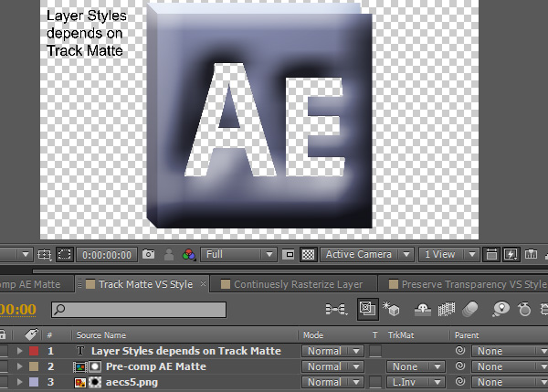548x392 pixels.
Task: Click the image file icon of aecs5.png
Action: point(80,382)
